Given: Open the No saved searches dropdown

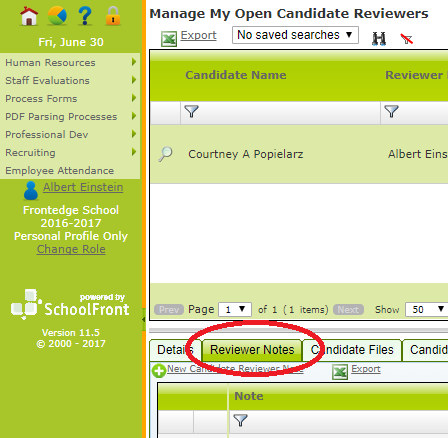Looking at the screenshot, I should [x=295, y=35].
